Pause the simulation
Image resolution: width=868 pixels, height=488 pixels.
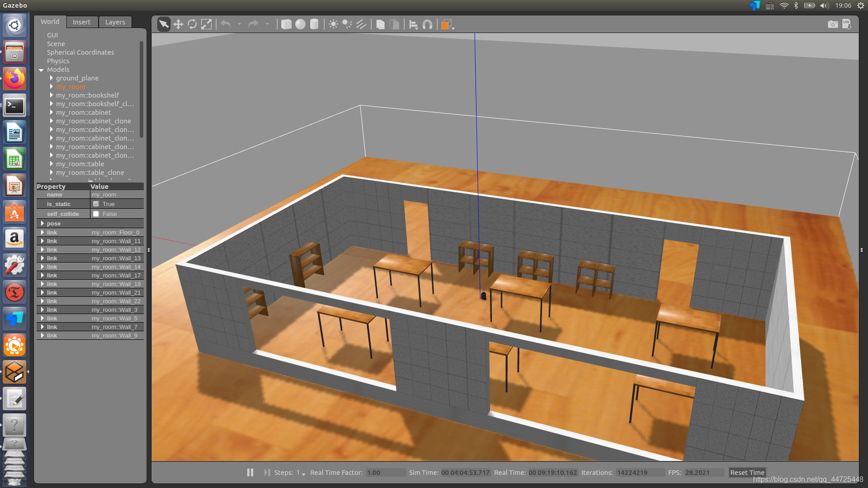click(250, 472)
